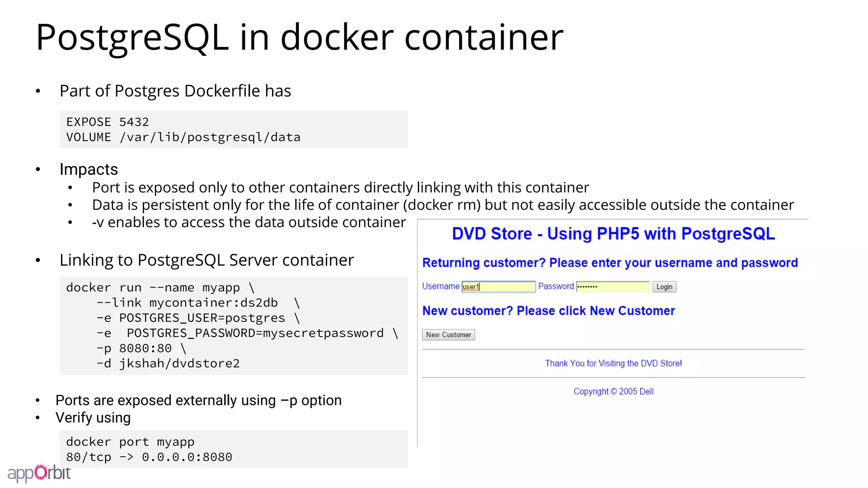868x488 pixels.
Task: Click the VOLUME /var/lib/postgresql/data line
Action: (183, 137)
